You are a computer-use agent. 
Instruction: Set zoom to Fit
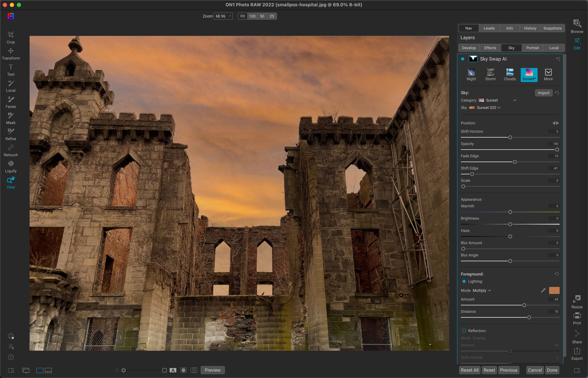click(242, 16)
